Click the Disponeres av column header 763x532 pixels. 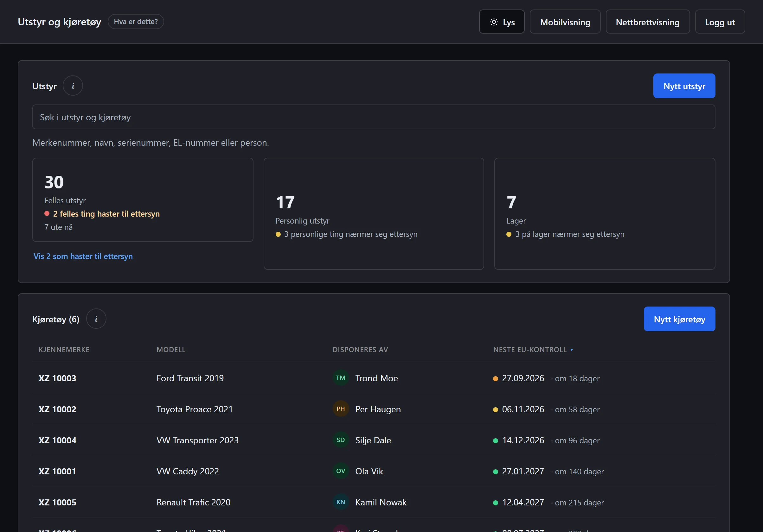pyautogui.click(x=360, y=350)
